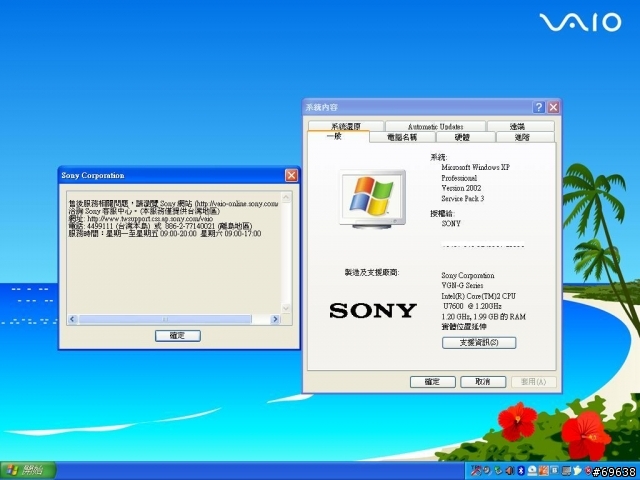
Task: Click 確定 in the 系統內容 dialog
Action: [433, 382]
